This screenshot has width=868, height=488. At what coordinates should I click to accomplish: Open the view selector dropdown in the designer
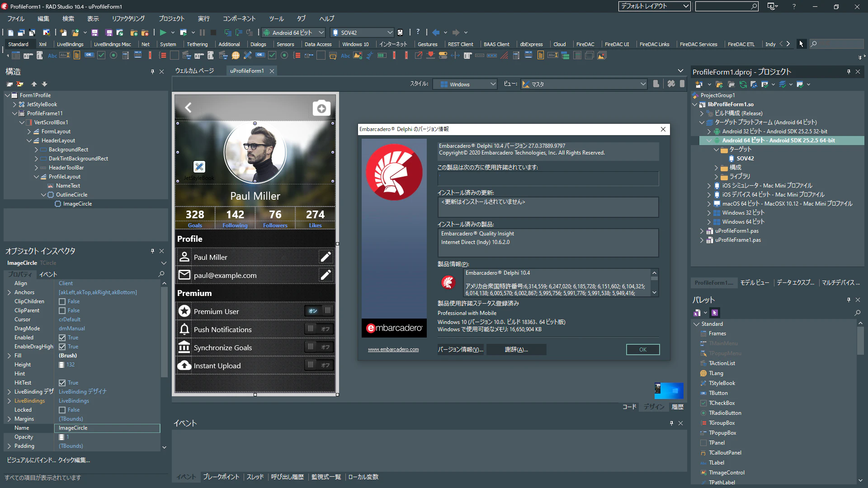[x=585, y=84]
